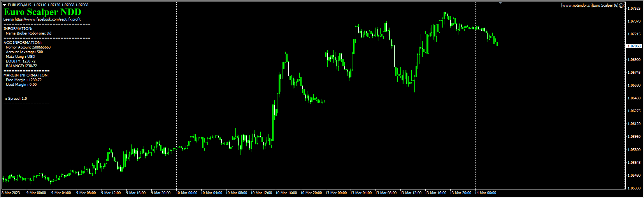Viewport: 644px width, 198px height.
Task: Click the current price label 1.07068
Action: click(x=634, y=46)
